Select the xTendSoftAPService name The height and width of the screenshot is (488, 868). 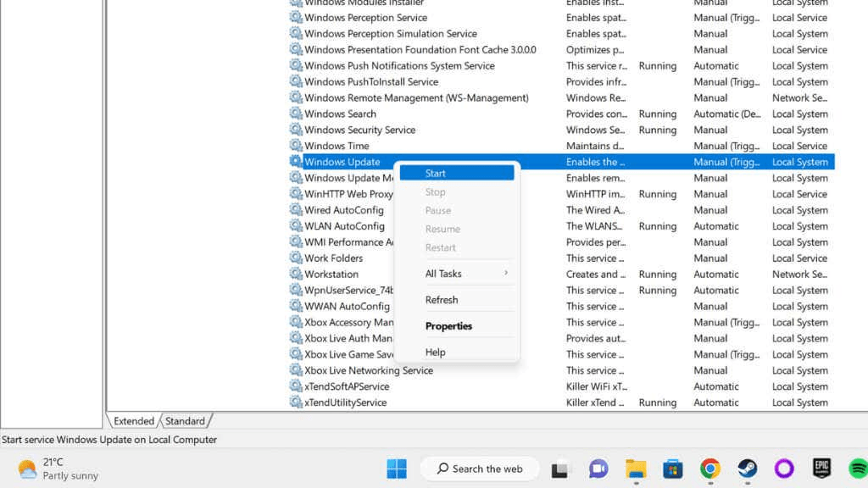[347, 386]
